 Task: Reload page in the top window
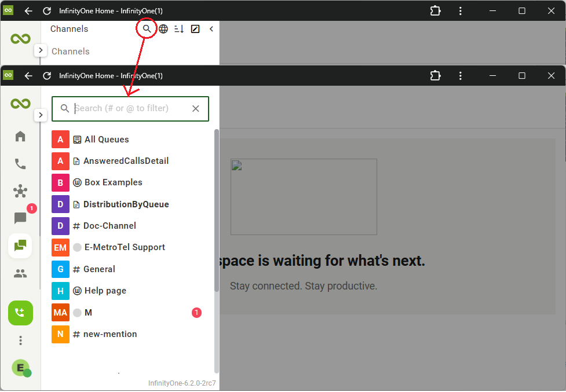(47, 11)
